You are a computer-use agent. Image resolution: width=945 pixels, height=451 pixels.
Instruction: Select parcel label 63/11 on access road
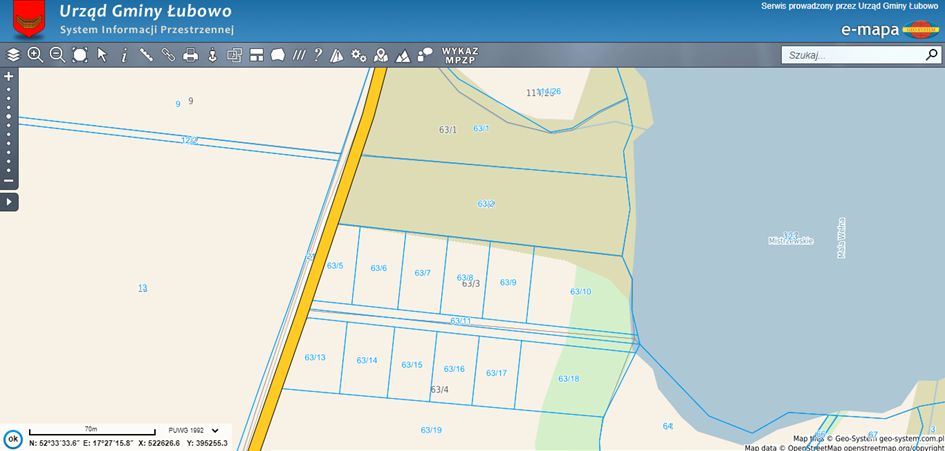tap(460, 321)
